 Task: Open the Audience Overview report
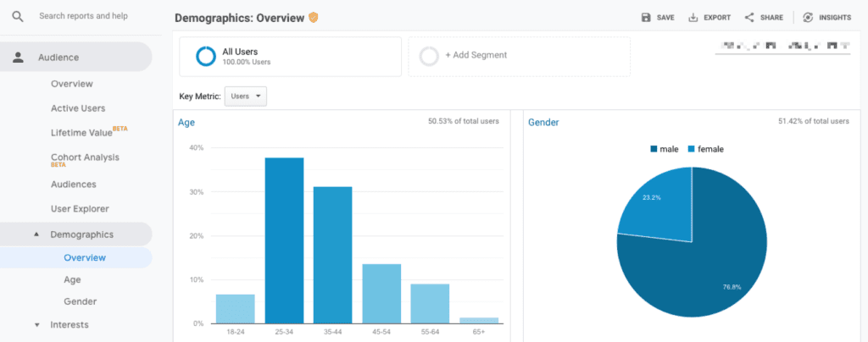click(x=72, y=84)
